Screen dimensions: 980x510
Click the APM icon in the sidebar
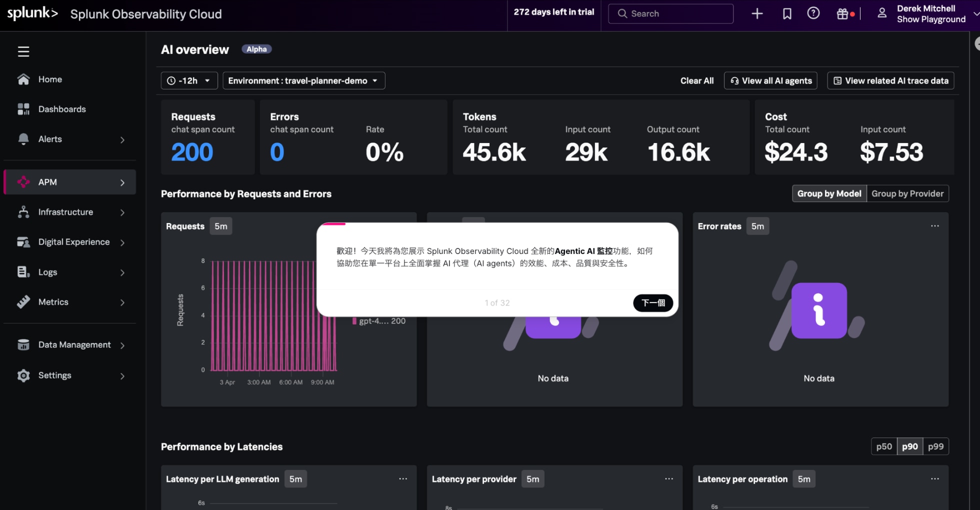pos(23,182)
